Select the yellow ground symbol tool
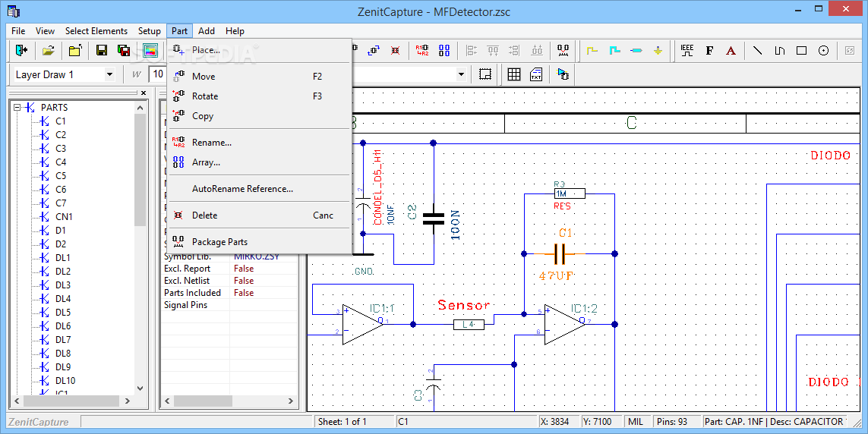868x434 pixels. click(658, 50)
